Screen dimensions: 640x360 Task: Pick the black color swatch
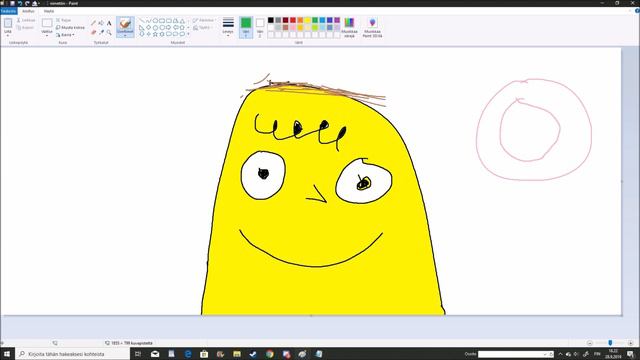pos(271,20)
